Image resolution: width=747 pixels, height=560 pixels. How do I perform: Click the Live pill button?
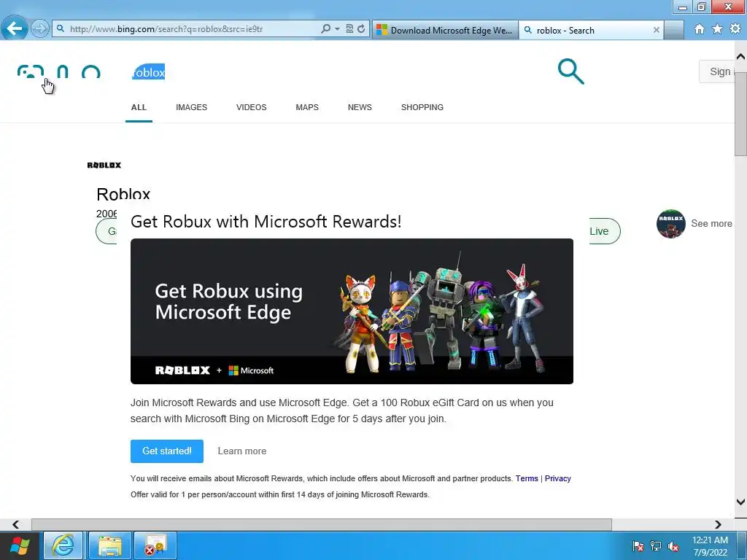coord(605,231)
